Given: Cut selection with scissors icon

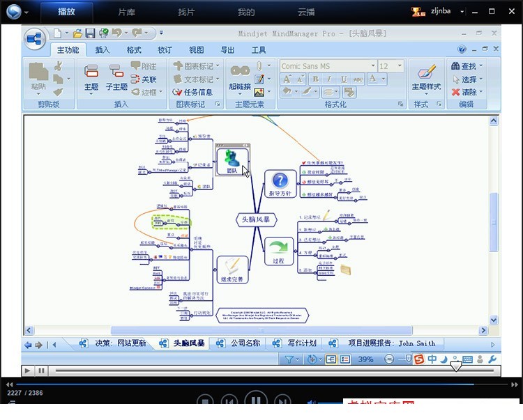Looking at the screenshot, I should (x=59, y=66).
